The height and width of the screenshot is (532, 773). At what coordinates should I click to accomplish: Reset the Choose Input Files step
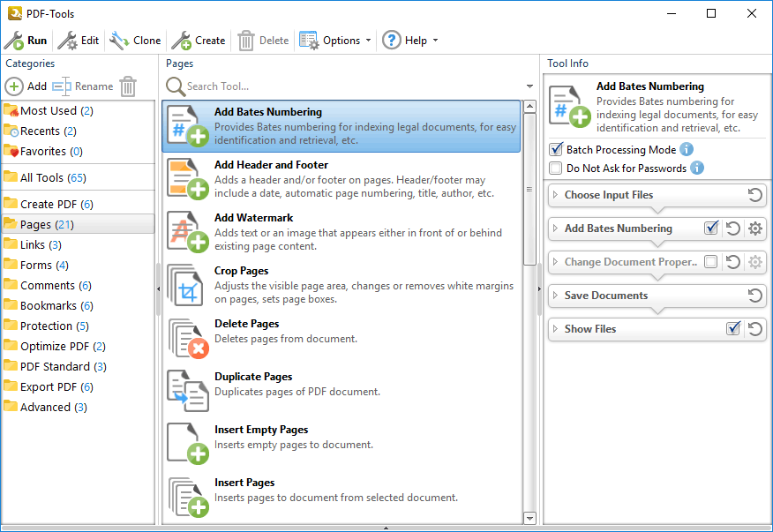click(x=754, y=195)
